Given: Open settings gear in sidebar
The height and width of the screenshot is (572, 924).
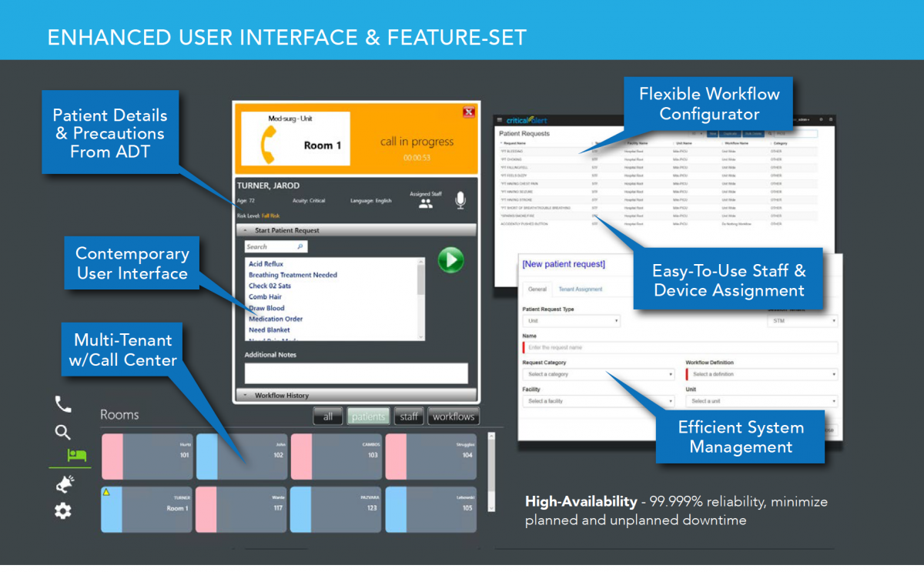Looking at the screenshot, I should tap(62, 510).
